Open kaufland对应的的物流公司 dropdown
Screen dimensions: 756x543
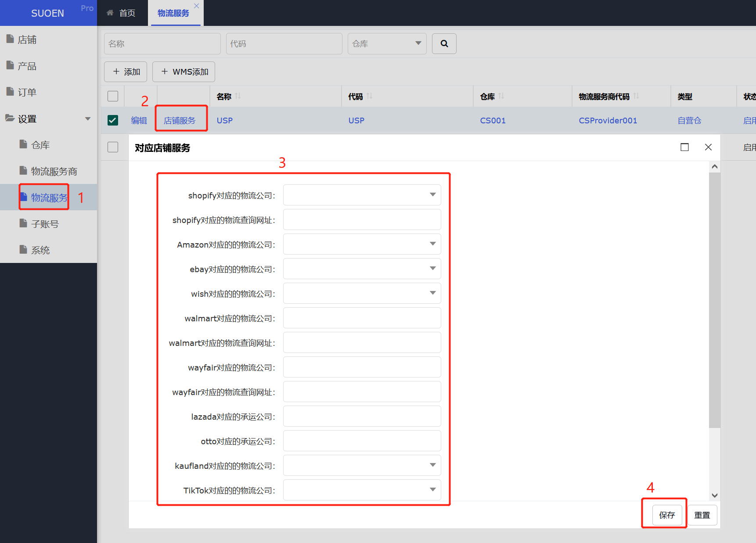click(x=362, y=465)
